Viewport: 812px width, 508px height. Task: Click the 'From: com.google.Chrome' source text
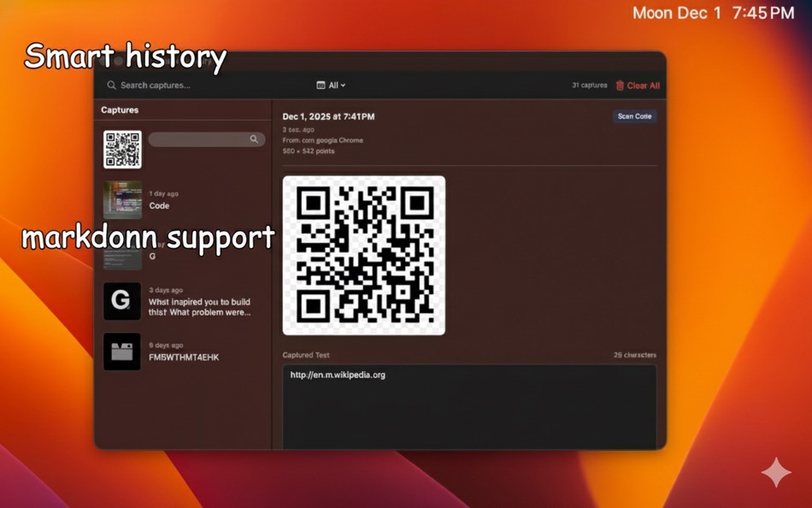click(x=322, y=140)
